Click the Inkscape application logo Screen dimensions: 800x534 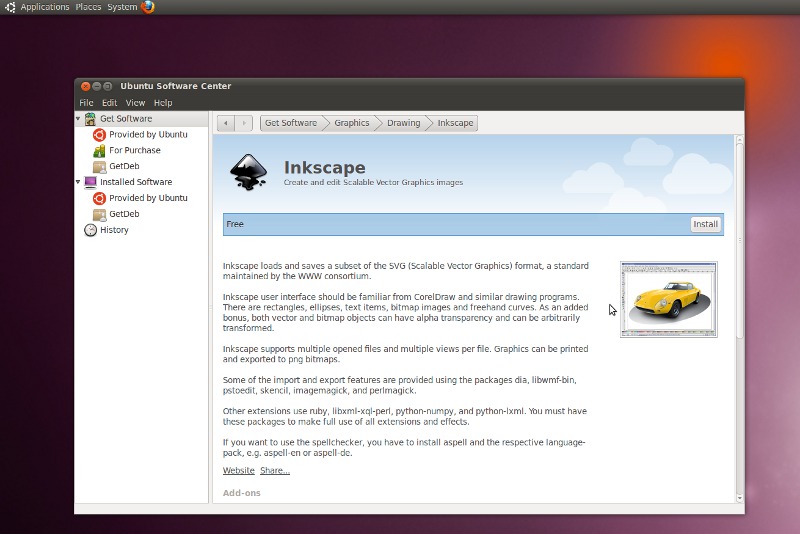(248, 172)
